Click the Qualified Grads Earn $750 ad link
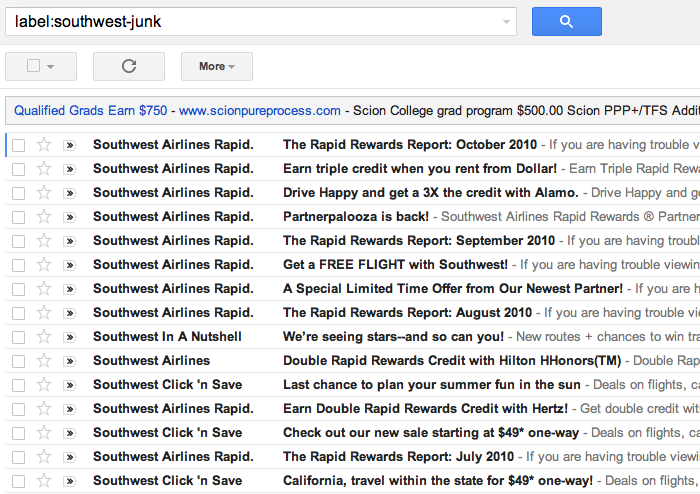Image resolution: width=700 pixels, height=494 pixels. (x=90, y=110)
